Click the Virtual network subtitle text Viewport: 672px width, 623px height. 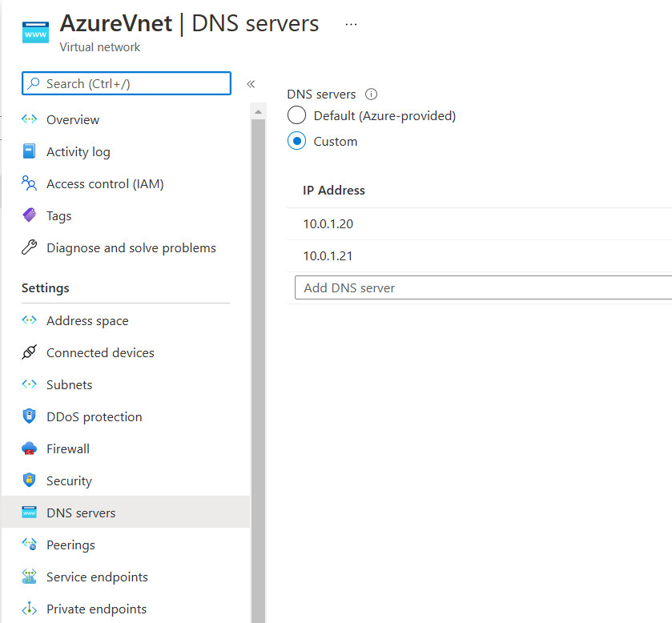[x=100, y=47]
